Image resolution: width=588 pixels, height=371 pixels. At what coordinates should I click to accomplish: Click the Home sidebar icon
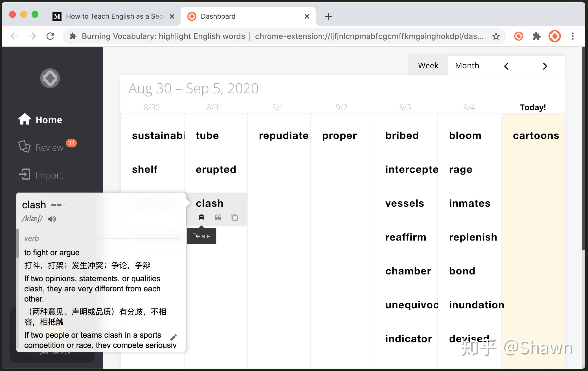click(x=24, y=120)
